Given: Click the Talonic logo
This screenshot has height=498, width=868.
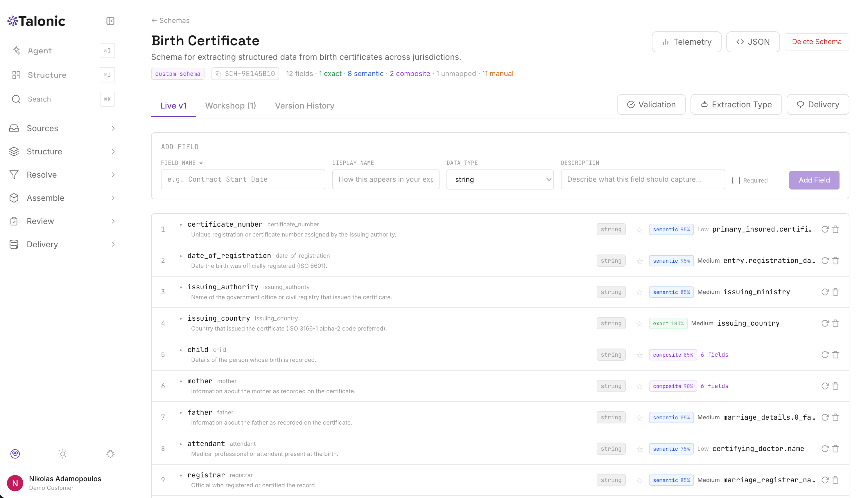Looking at the screenshot, I should pyautogui.click(x=36, y=21).
